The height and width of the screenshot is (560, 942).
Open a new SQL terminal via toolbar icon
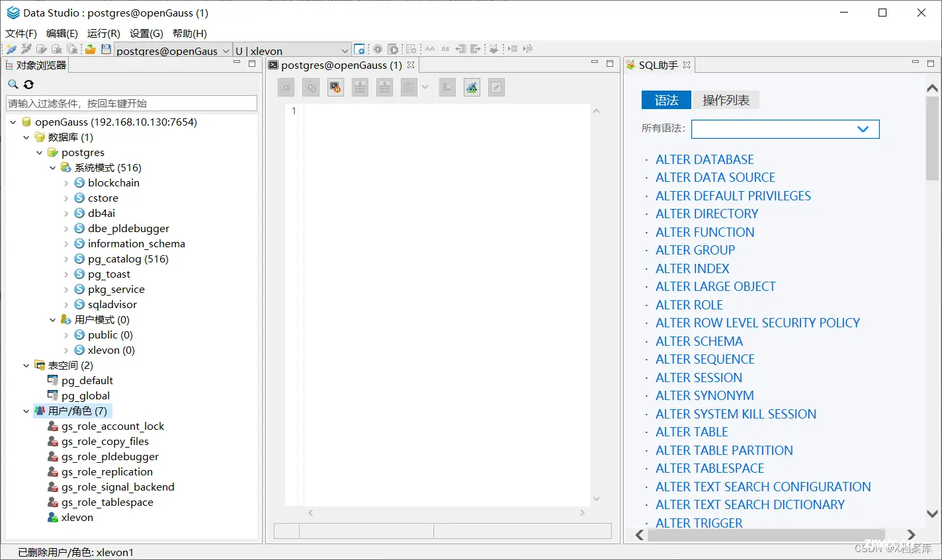[x=359, y=50]
